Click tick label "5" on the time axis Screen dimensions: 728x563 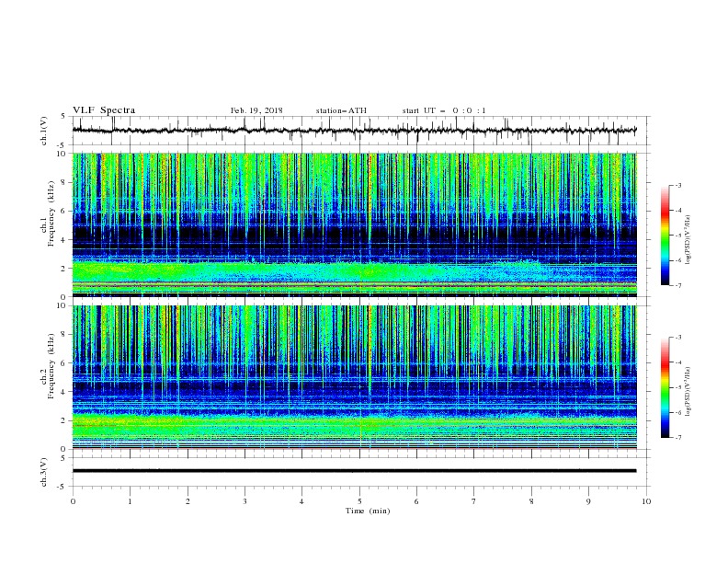pos(359,501)
